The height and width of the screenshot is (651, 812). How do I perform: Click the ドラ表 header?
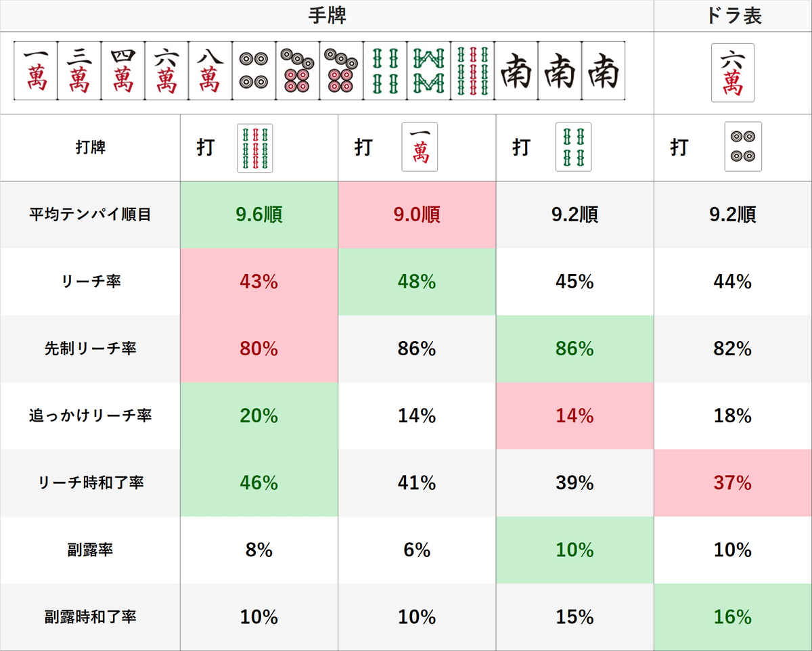pyautogui.click(x=734, y=16)
